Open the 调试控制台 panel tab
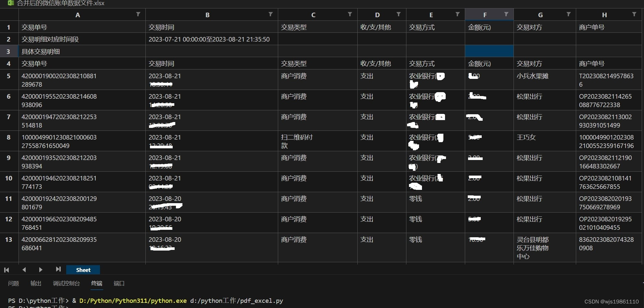644x308 pixels. [x=66, y=283]
